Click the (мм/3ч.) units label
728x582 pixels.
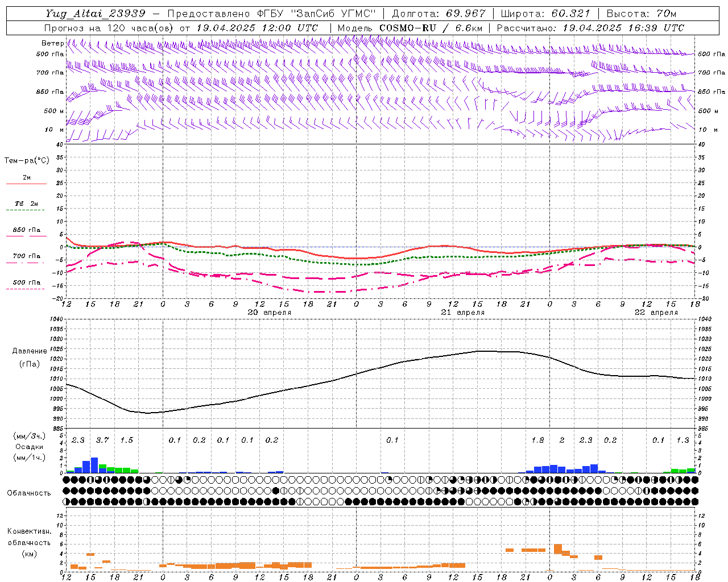(29, 436)
